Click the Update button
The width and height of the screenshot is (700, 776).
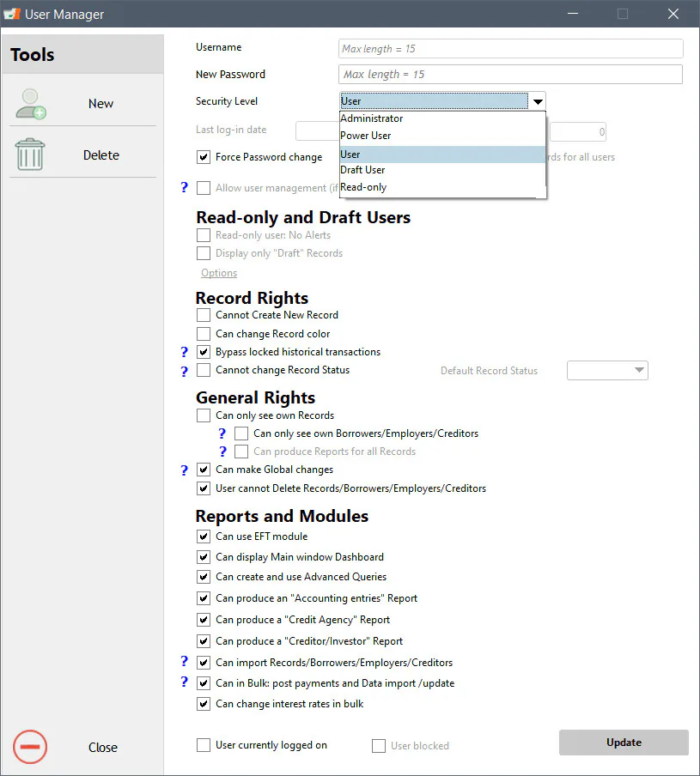pyautogui.click(x=624, y=743)
